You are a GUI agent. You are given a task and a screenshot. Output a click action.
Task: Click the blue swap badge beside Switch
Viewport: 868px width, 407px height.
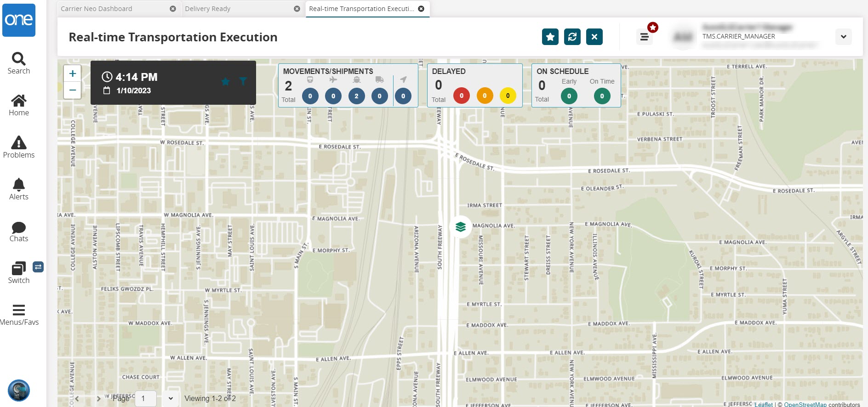click(x=38, y=267)
